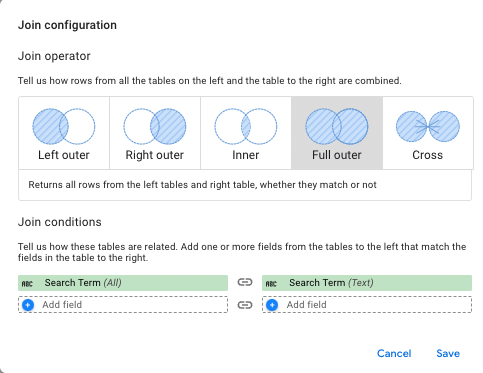The image size is (483, 373).
Task: Click the chain link icon between Add fields
Action: (245, 305)
